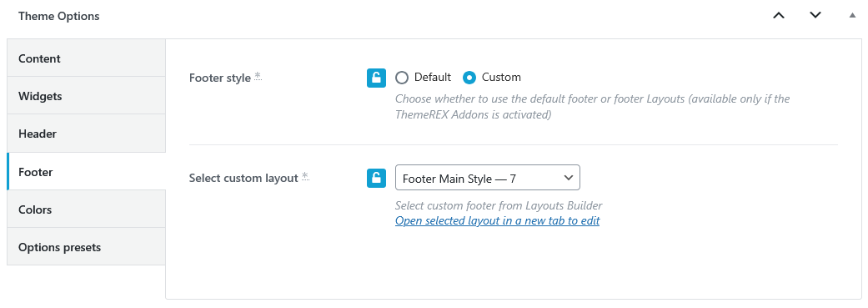Collapse Theme Options panel with triangle toggle
Image resolution: width=868 pixels, height=308 pixels.
click(852, 16)
